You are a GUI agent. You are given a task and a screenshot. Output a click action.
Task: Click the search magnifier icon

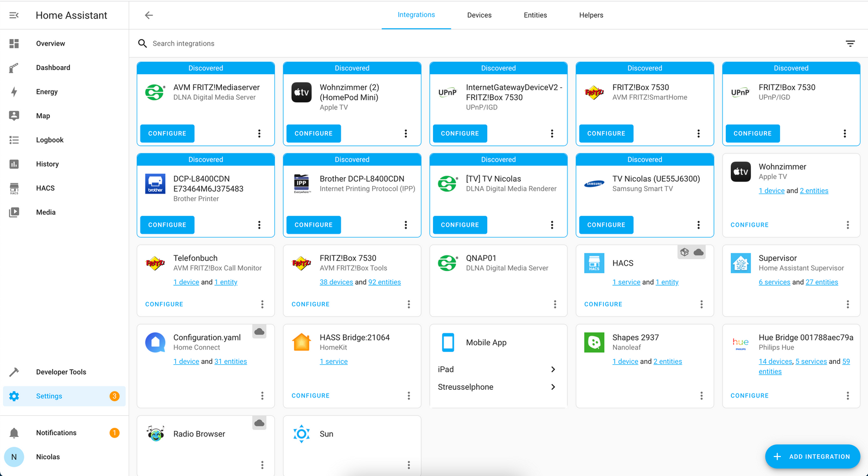[x=143, y=43]
